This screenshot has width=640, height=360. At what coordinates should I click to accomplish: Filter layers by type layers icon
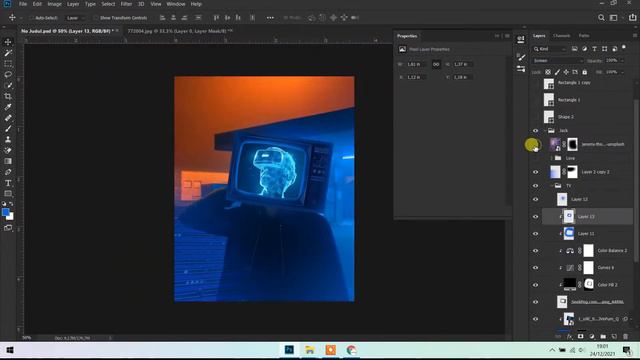click(594, 49)
